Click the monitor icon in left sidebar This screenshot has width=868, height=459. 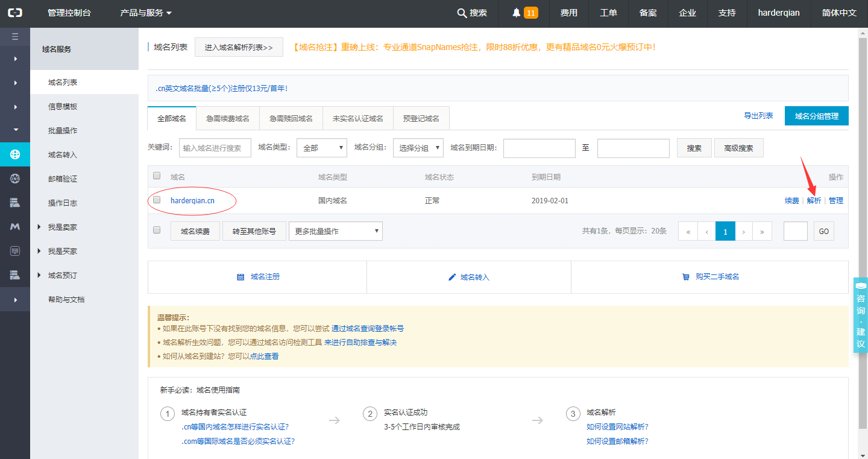[15, 251]
